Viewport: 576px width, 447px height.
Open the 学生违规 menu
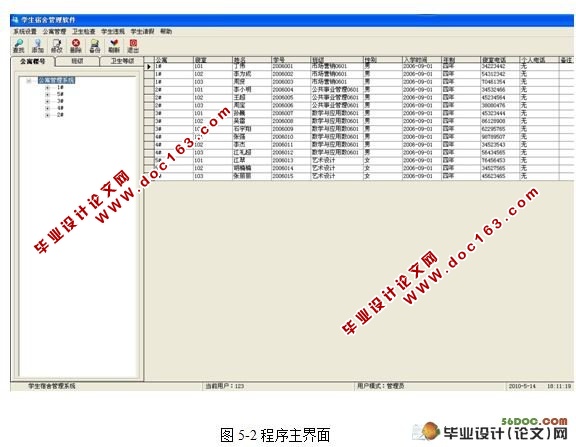pyautogui.click(x=113, y=32)
